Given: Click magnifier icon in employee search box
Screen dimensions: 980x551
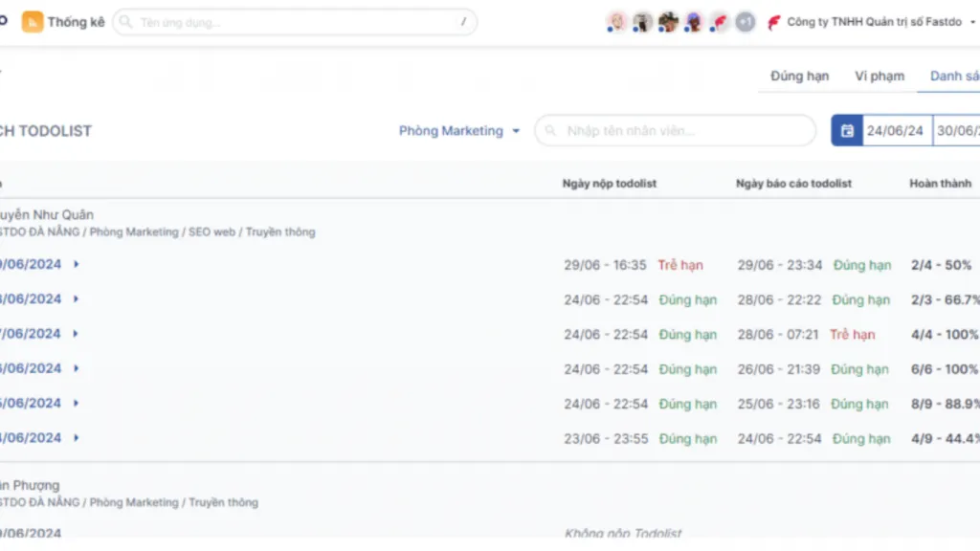Looking at the screenshot, I should click(550, 130).
